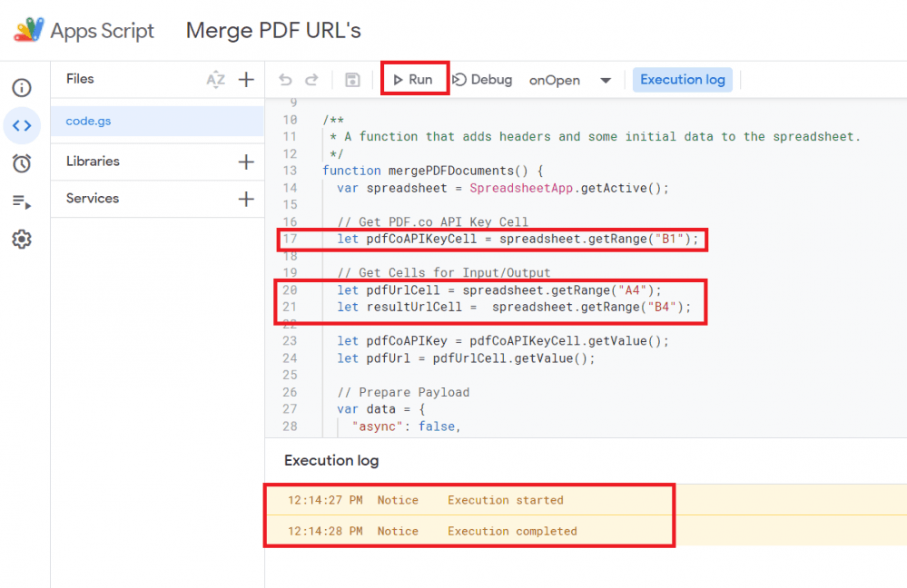Expand the Libraries section
The image size is (907, 588).
90,162
